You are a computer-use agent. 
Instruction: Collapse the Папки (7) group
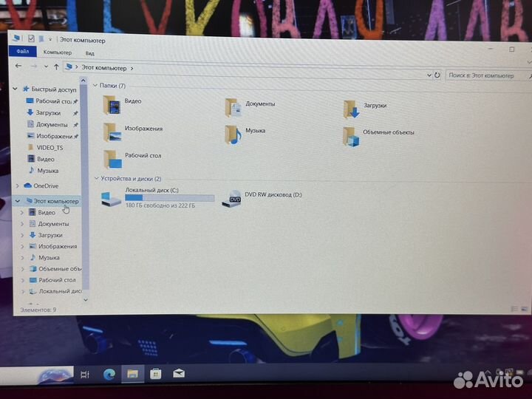click(95, 85)
